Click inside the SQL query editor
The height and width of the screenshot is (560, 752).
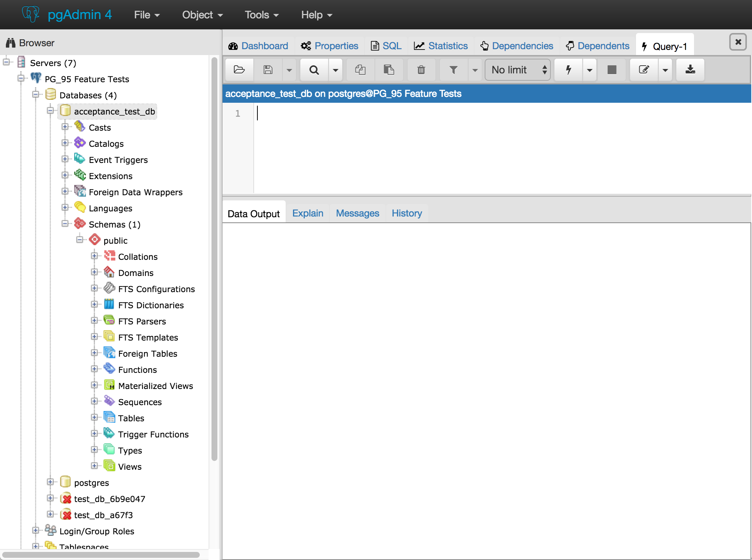click(477, 147)
